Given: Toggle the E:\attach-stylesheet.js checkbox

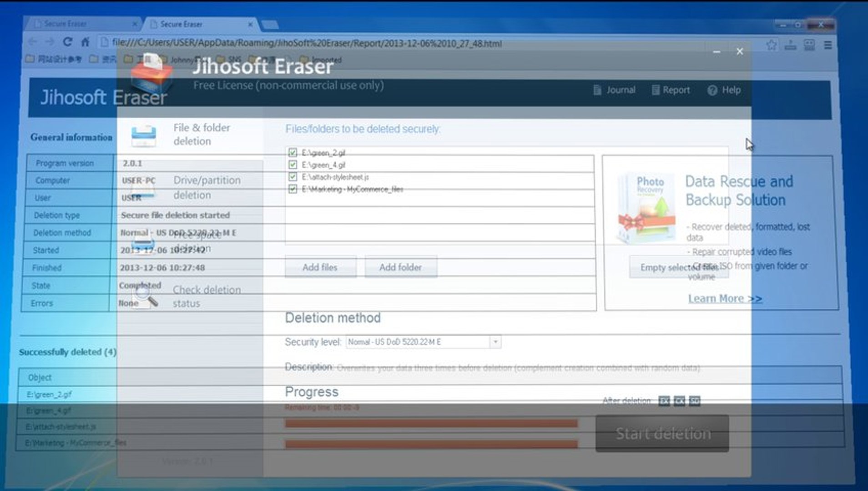Looking at the screenshot, I should [x=293, y=177].
